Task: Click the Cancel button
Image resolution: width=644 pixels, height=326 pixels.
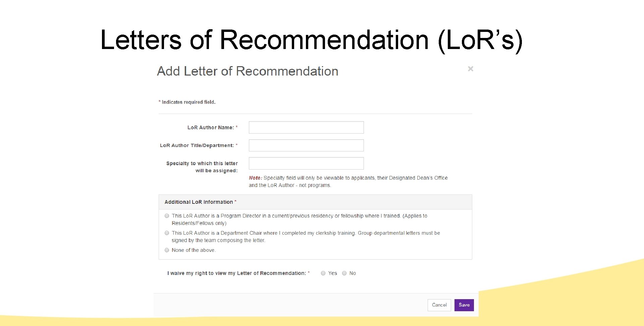Action: point(439,305)
